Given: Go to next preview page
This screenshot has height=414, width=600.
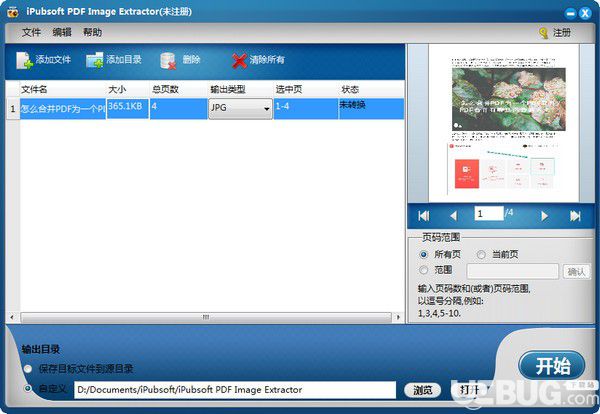Looking at the screenshot, I should 544,216.
